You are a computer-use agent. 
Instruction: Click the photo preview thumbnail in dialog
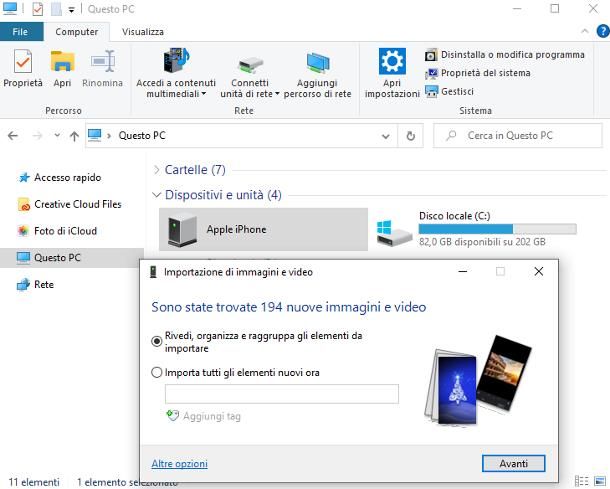[x=478, y=380]
